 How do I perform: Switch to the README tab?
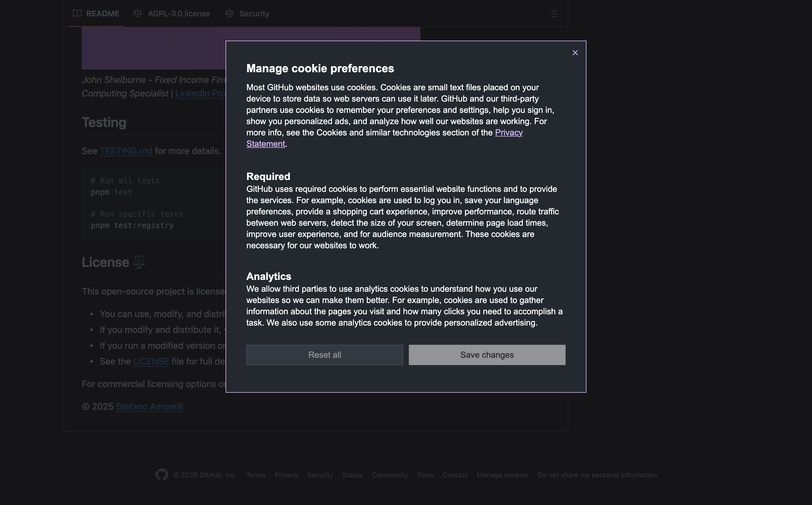(x=102, y=14)
